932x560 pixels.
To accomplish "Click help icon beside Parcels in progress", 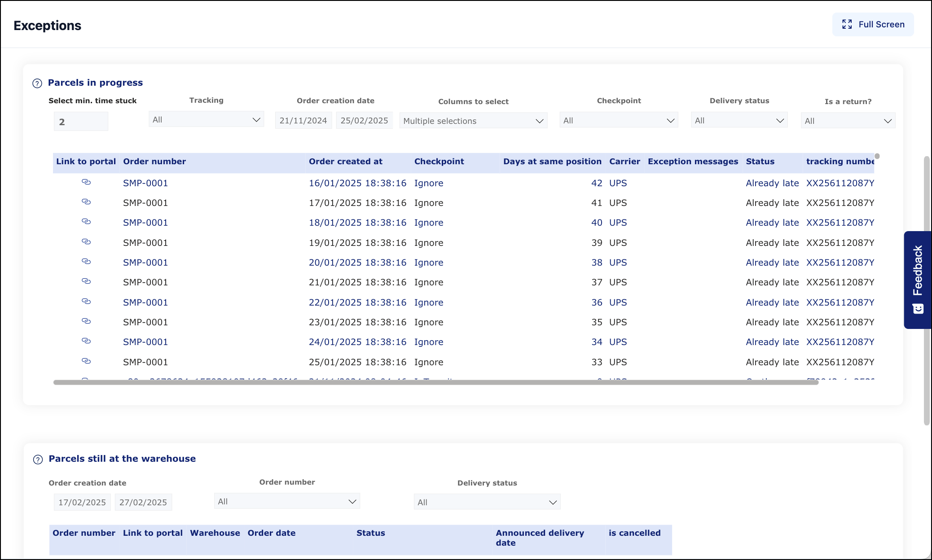I will coord(37,83).
